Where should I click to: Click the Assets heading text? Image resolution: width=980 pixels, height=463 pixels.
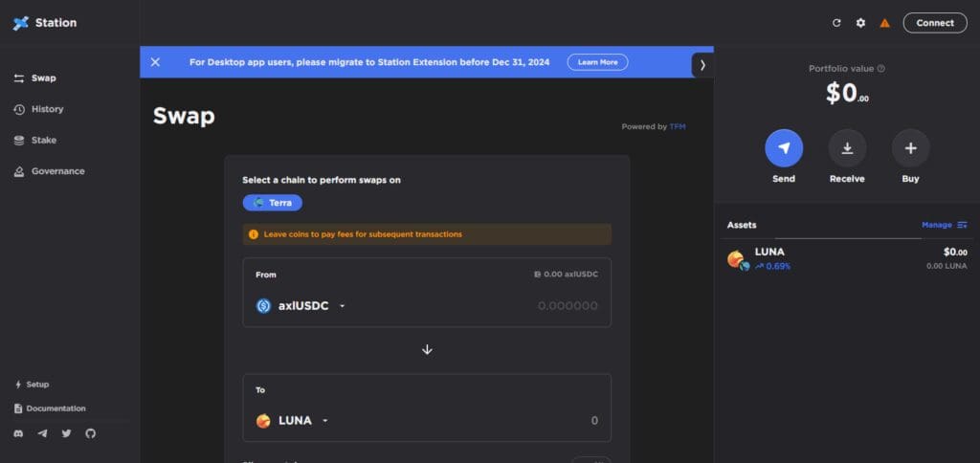(x=742, y=225)
